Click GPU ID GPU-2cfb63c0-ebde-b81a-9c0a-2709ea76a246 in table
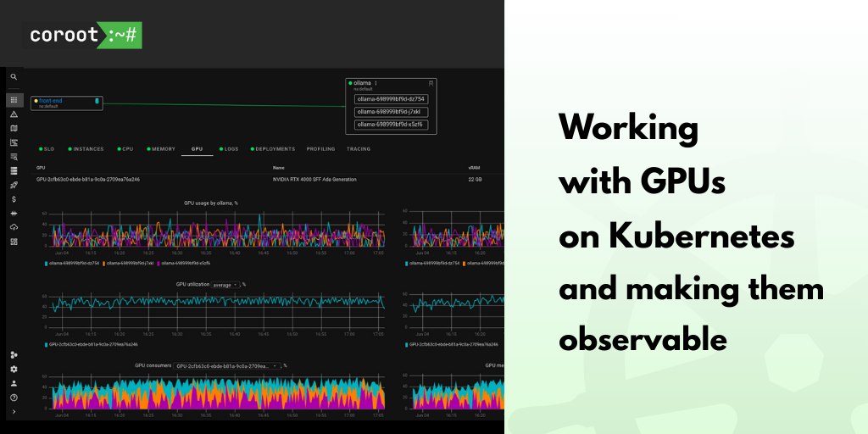Viewport: 868px width, 434px height. (88, 180)
